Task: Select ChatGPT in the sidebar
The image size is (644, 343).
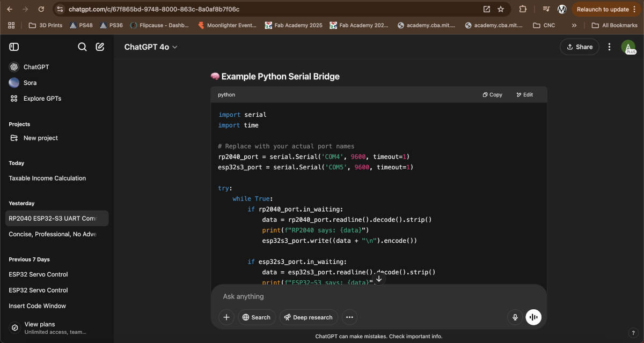Action: 57,67
